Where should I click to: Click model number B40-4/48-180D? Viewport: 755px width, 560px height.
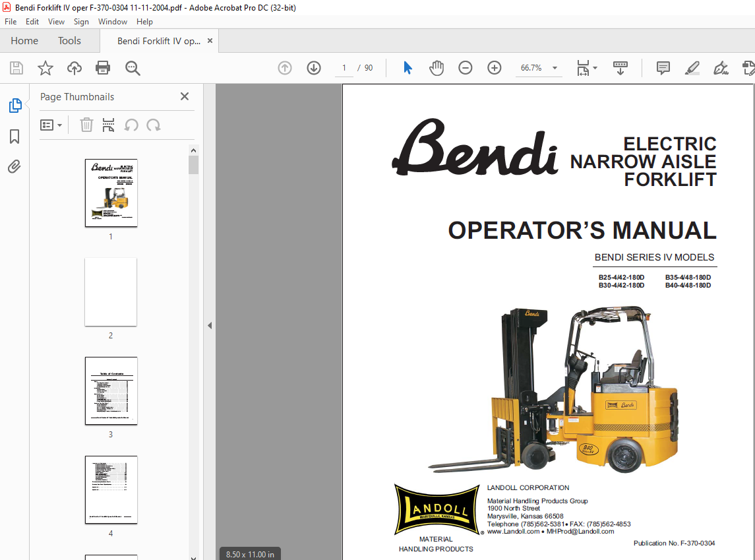[x=688, y=286]
